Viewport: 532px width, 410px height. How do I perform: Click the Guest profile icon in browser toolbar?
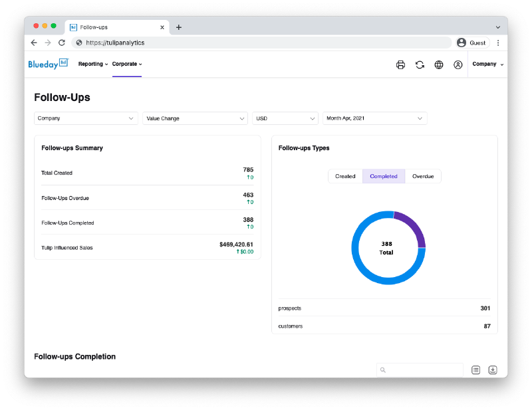462,42
